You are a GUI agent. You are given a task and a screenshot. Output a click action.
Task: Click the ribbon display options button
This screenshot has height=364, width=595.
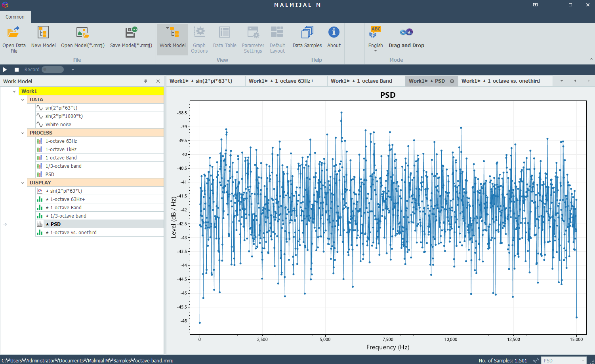tap(535, 5)
